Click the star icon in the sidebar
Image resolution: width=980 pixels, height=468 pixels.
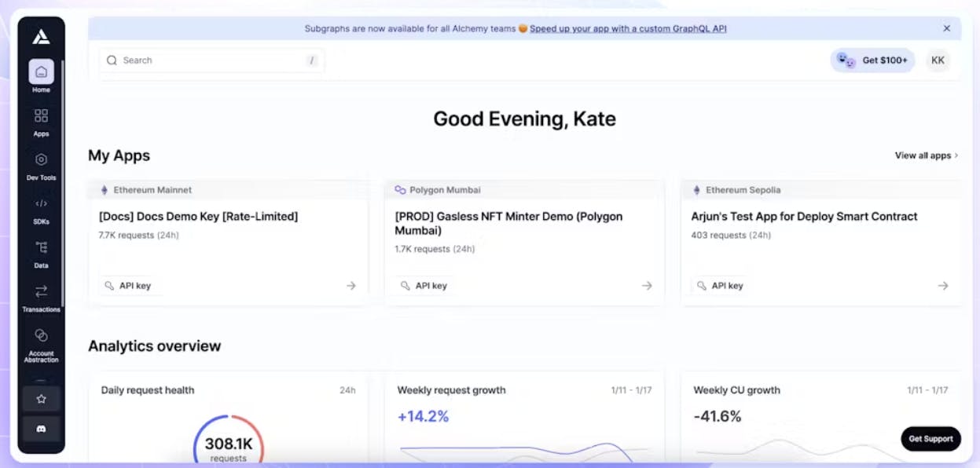(x=41, y=399)
